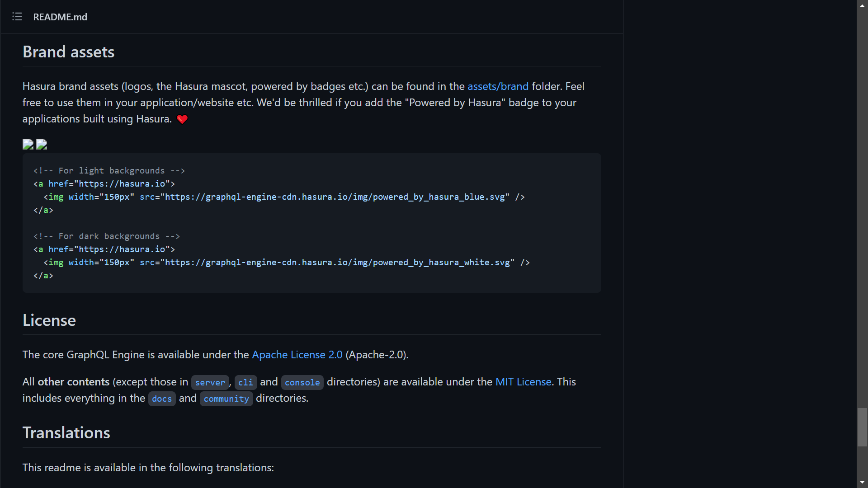Open the table of contents icon
This screenshot has width=868, height=488.
coord(17,17)
